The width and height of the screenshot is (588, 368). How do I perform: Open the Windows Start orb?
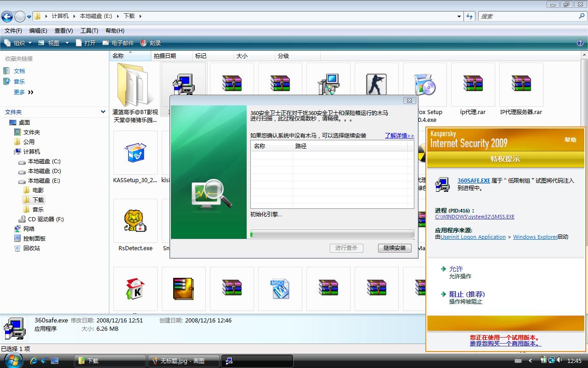pos(13,360)
